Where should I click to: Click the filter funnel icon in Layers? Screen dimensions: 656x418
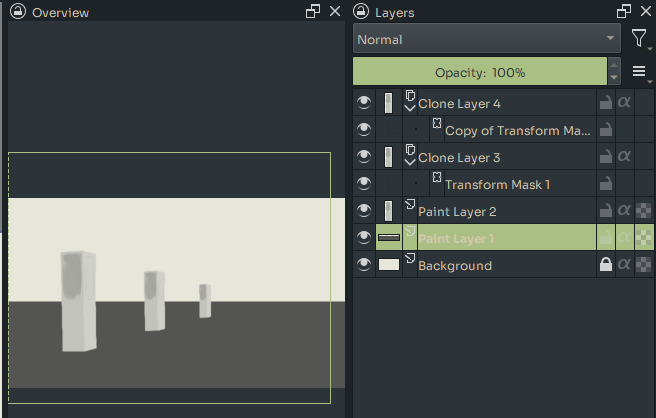[x=639, y=39]
